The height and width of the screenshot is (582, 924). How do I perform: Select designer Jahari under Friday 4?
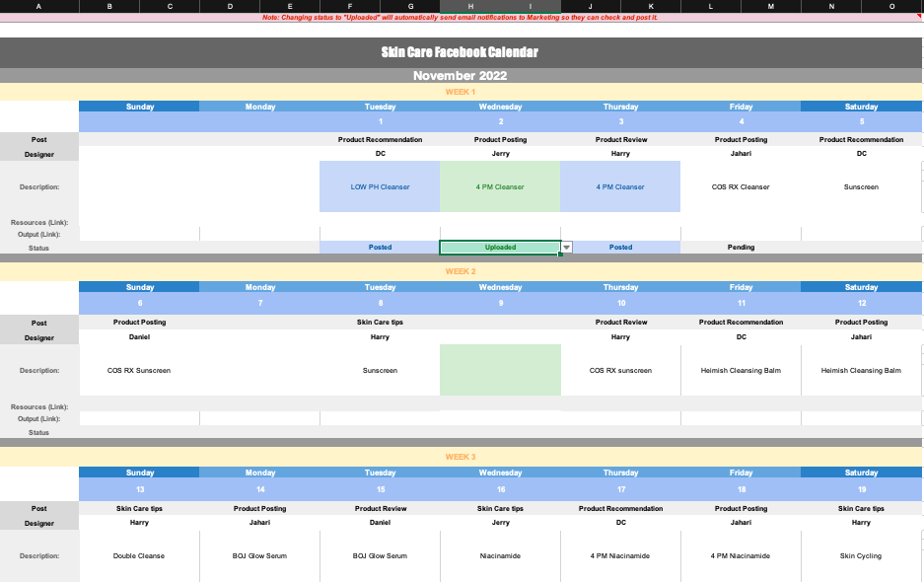coord(741,153)
